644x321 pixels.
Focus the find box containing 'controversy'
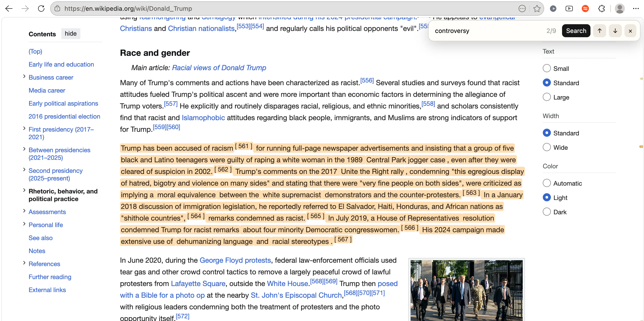coord(487,31)
